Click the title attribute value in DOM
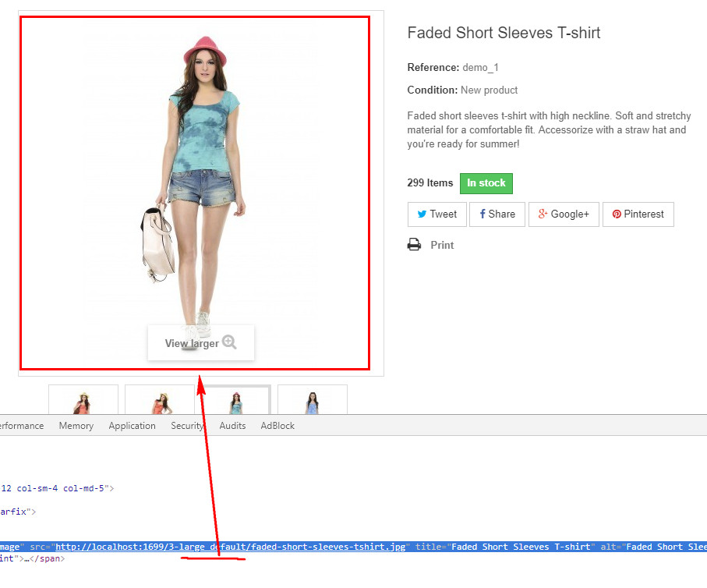707x588 pixels. (x=521, y=547)
